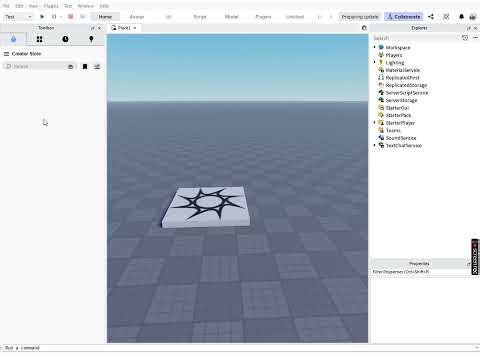Viewport: 480px width, 360px height.
Task: Focus the Explorer search field
Action: coord(416,38)
